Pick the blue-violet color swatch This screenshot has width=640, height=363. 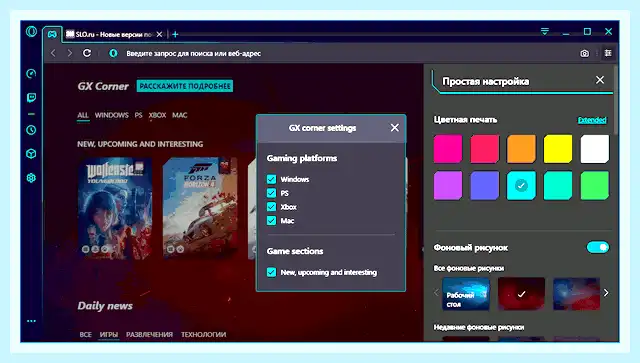[x=484, y=185]
